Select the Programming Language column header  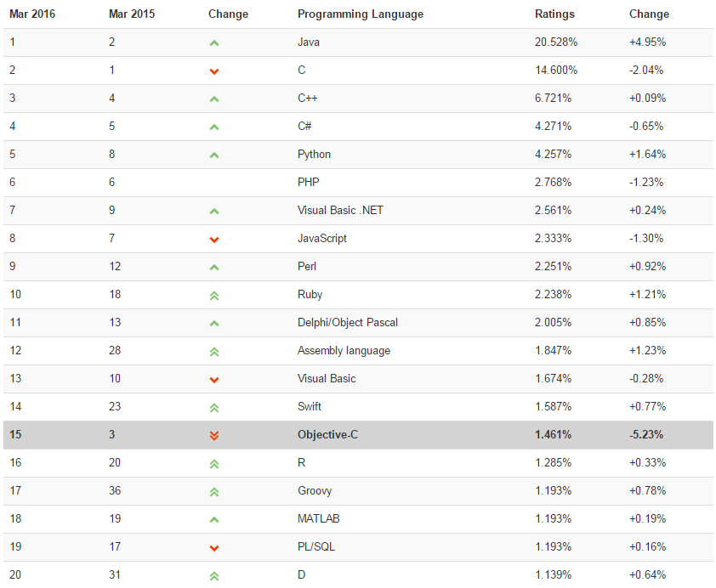click(x=360, y=14)
